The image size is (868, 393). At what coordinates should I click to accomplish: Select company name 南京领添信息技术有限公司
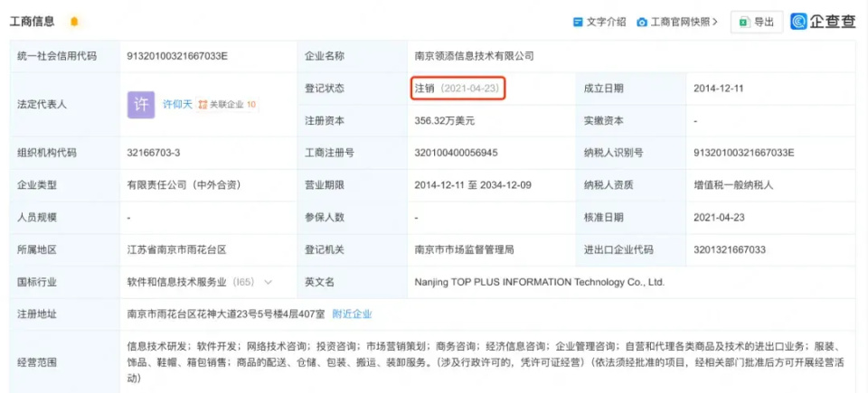474,56
